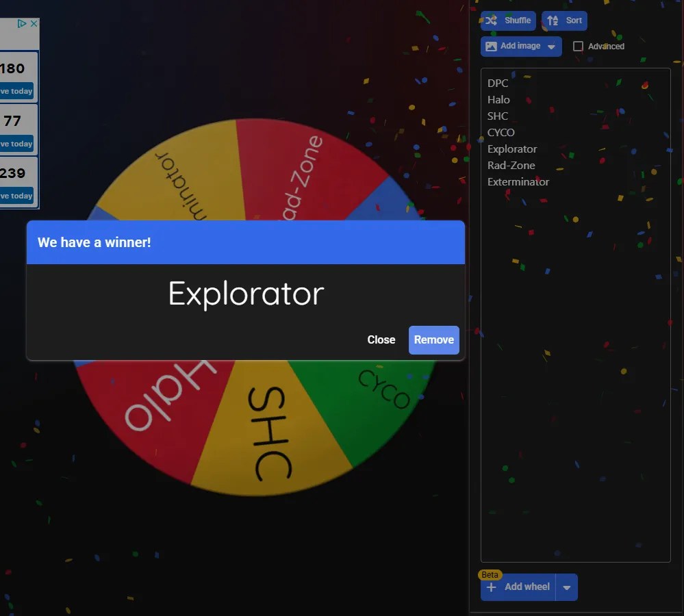Click the Sort entries icon

click(x=553, y=21)
